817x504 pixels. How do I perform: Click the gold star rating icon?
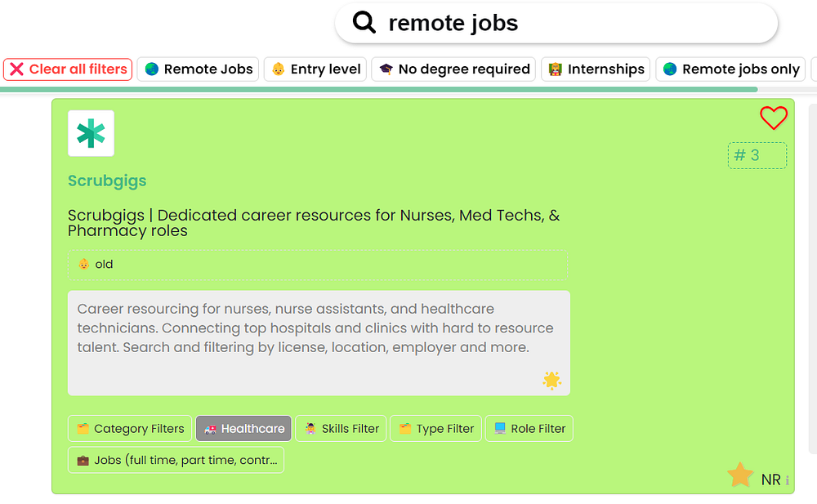pyautogui.click(x=740, y=475)
